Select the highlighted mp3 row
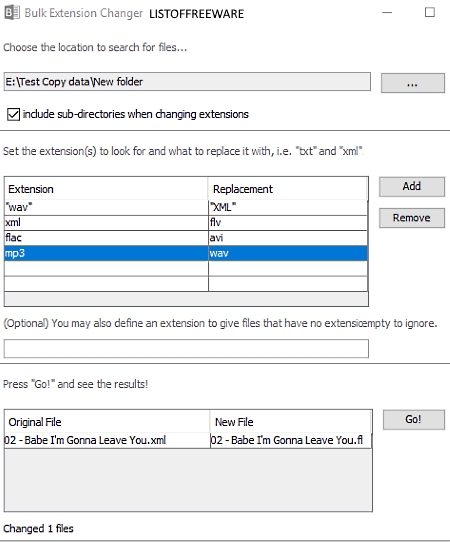The width and height of the screenshot is (450, 542). (x=186, y=253)
